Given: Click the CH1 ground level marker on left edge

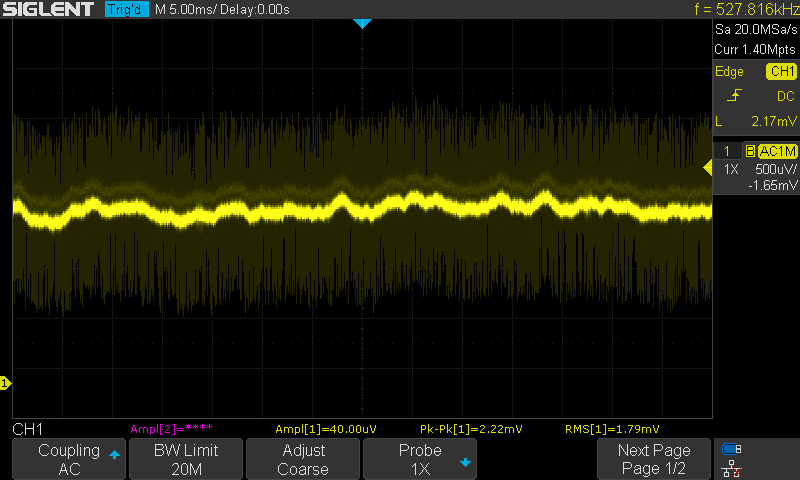Looking at the screenshot, I should click(5, 383).
